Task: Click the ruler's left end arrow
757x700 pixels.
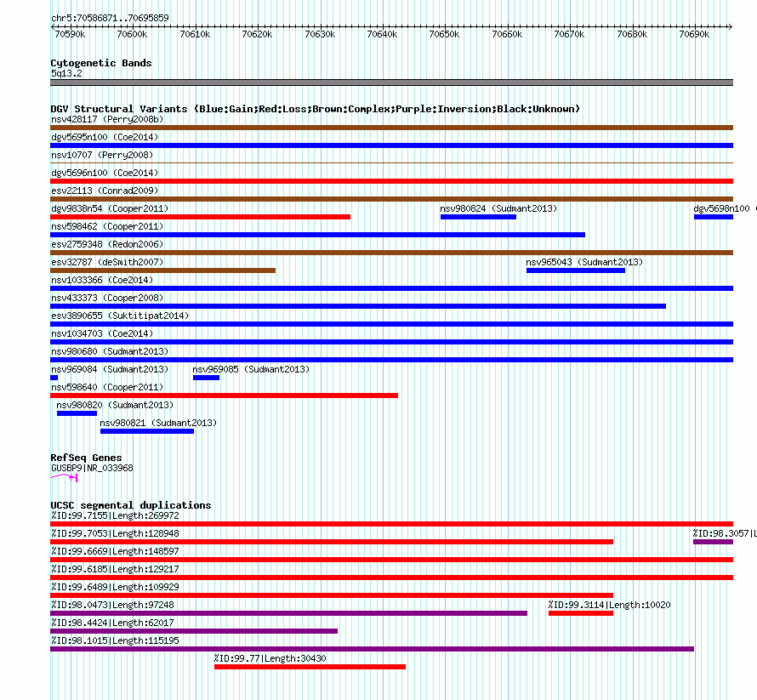Action: tap(53, 26)
